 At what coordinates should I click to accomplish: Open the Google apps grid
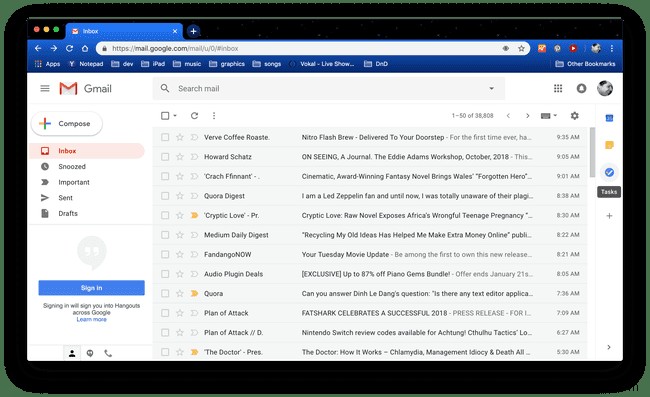(558, 88)
